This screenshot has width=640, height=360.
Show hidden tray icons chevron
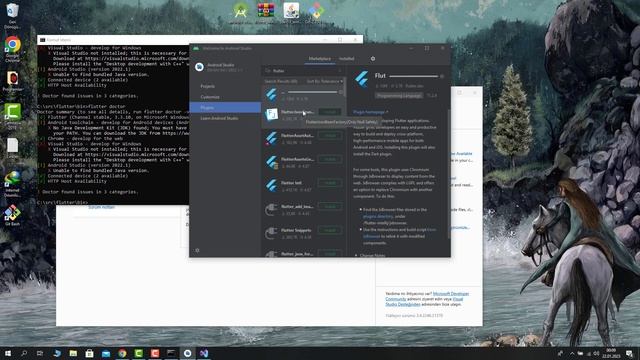572,353
